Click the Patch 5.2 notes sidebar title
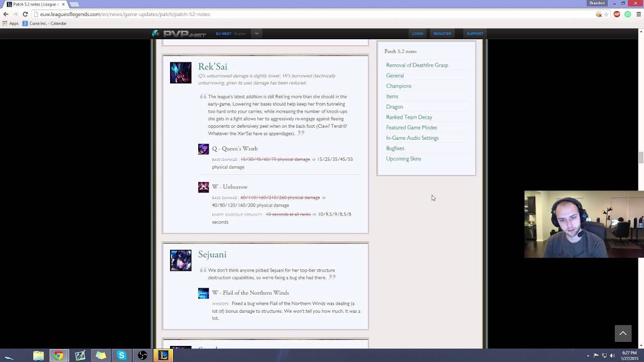The height and width of the screenshot is (362, 644). click(x=400, y=51)
